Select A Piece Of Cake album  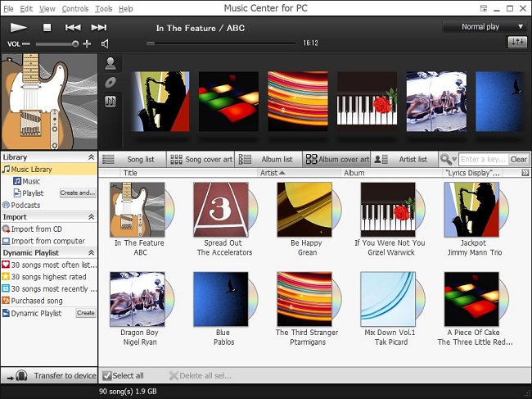tap(471, 299)
